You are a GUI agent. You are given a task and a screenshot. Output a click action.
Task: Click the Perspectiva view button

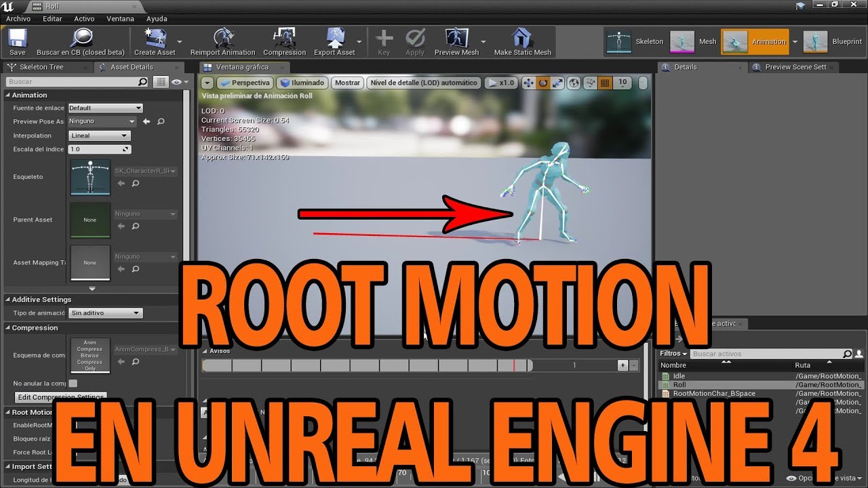245,83
